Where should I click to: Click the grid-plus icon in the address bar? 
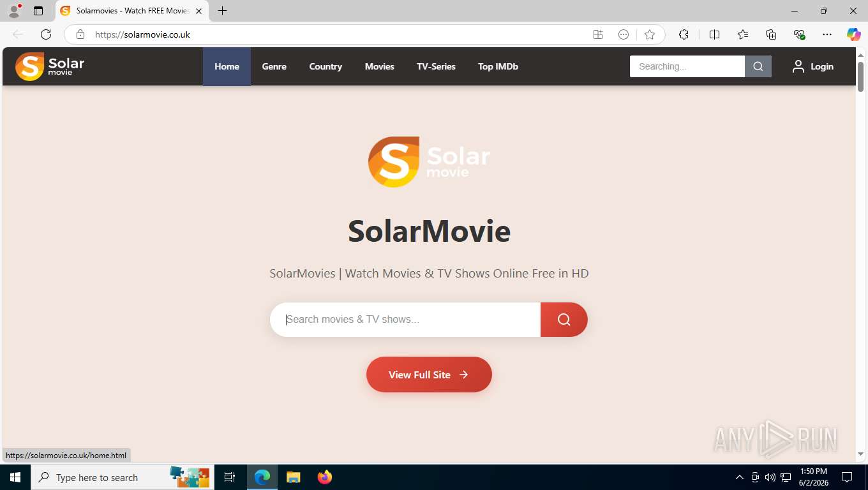598,34
